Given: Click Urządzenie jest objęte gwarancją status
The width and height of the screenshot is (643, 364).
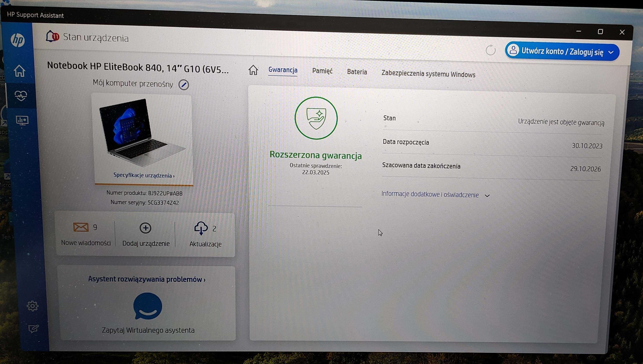Looking at the screenshot, I should pyautogui.click(x=561, y=122).
